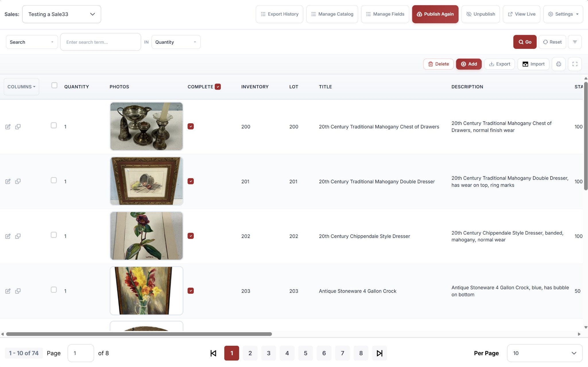This screenshot has height=367, width=588.
Task: Click the Go search button
Action: [x=525, y=42]
